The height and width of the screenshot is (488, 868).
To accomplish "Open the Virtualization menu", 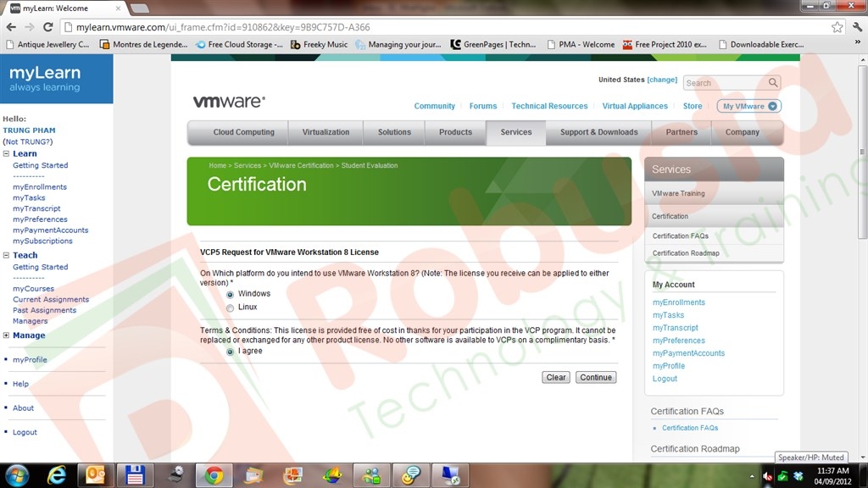I will tap(325, 132).
